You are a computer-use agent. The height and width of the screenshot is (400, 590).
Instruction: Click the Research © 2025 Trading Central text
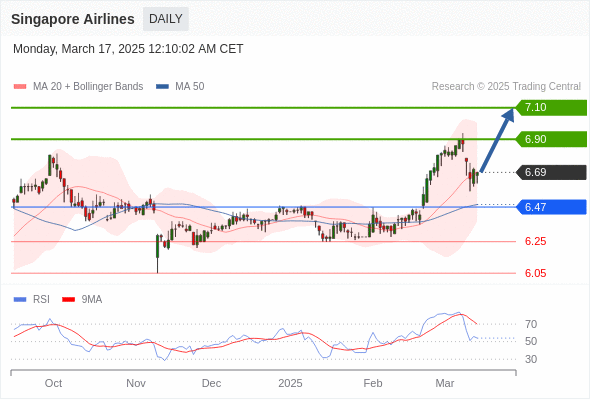point(506,87)
